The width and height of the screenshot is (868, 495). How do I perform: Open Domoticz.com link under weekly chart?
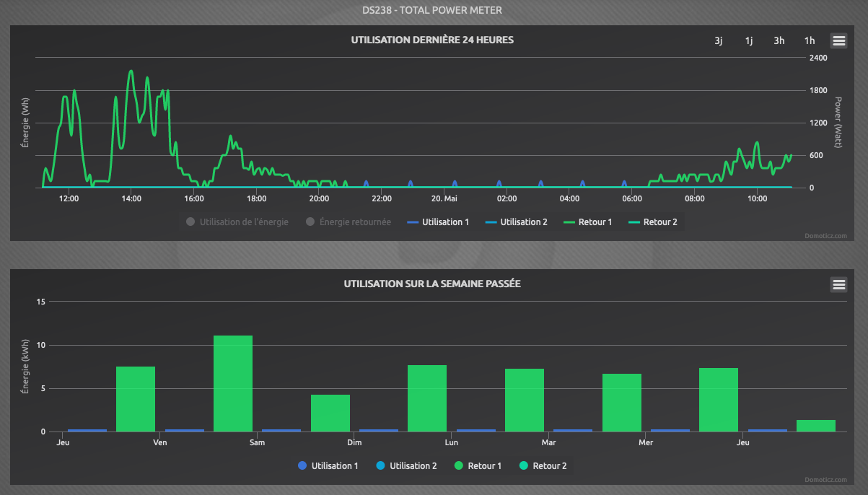[x=828, y=479]
